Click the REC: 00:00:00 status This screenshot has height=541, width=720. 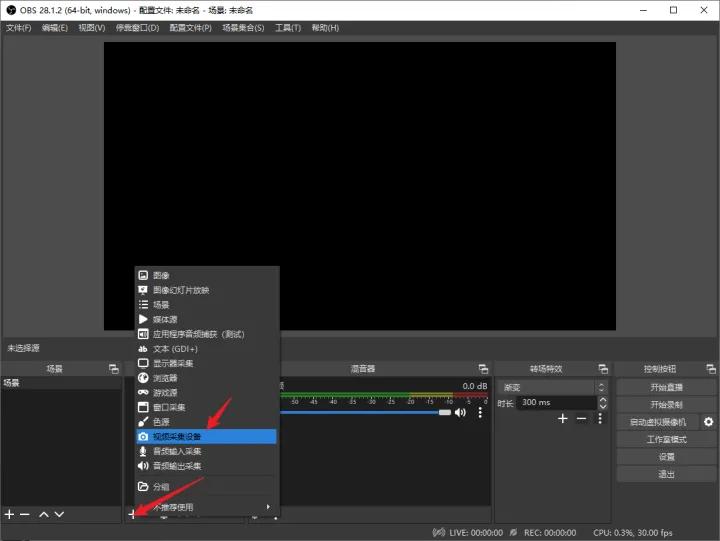(x=550, y=533)
